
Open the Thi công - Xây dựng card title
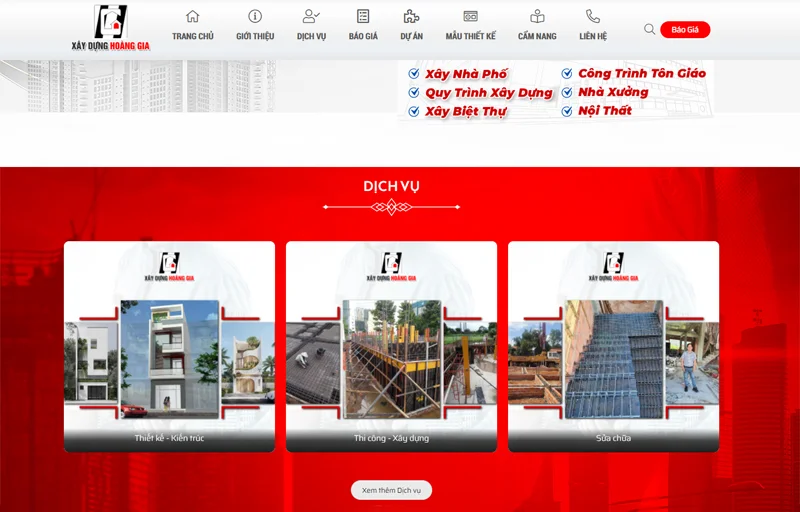pyautogui.click(x=391, y=438)
